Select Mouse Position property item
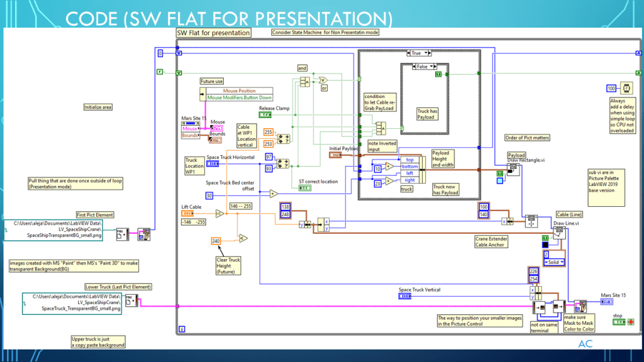This screenshot has height=362, width=644. 240,91
